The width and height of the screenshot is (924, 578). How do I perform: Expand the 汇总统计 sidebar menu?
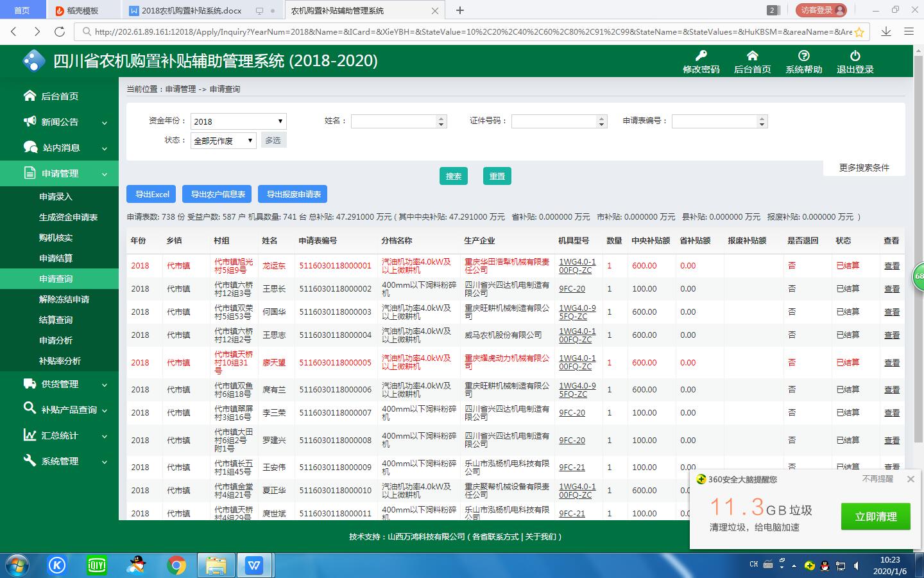(x=105, y=436)
